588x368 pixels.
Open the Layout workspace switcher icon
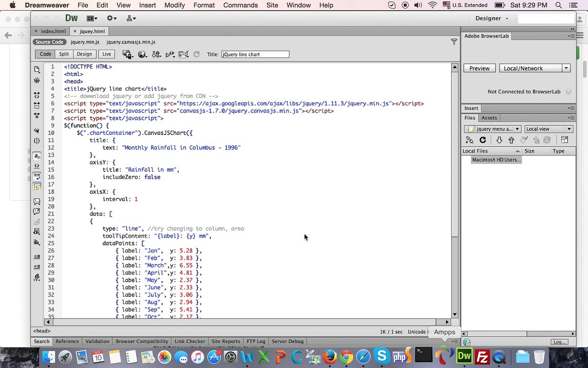pyautogui.click(x=92, y=18)
